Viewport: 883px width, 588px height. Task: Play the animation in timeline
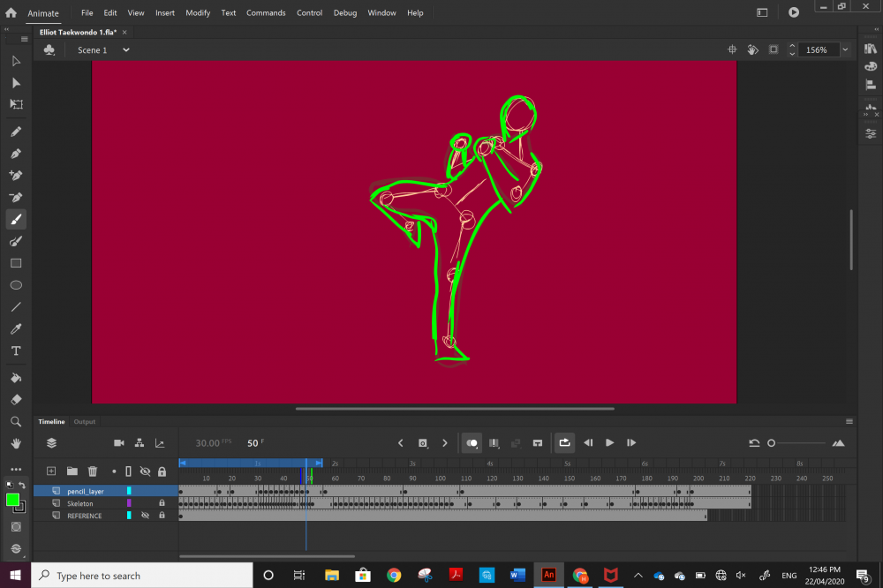coord(609,443)
